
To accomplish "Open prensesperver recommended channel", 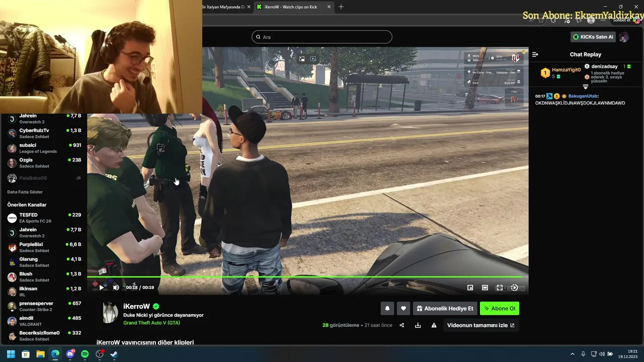I will [x=44, y=306].
